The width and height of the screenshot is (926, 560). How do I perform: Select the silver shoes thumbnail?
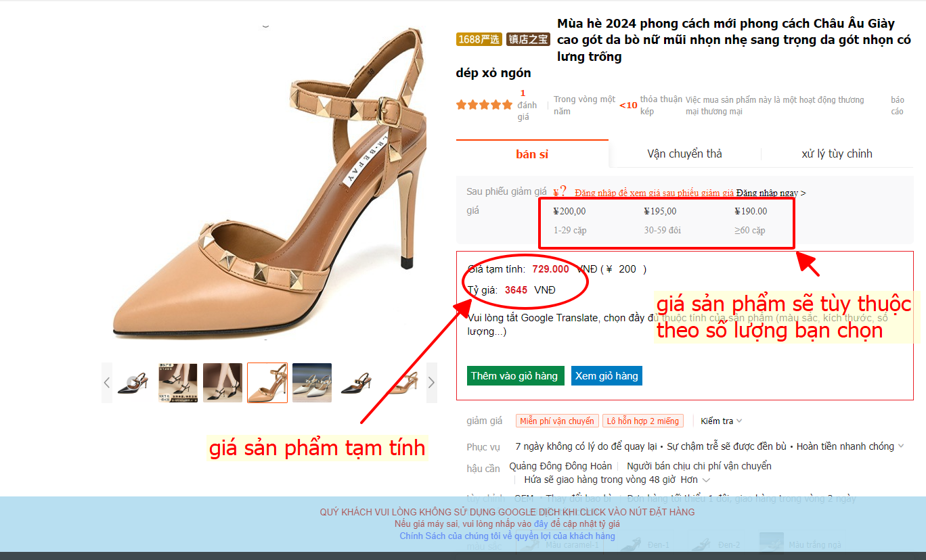click(x=312, y=383)
